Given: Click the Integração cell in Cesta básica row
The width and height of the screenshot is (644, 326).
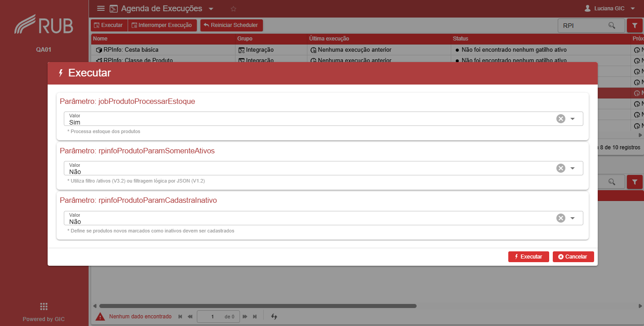Looking at the screenshot, I should [x=271, y=50].
